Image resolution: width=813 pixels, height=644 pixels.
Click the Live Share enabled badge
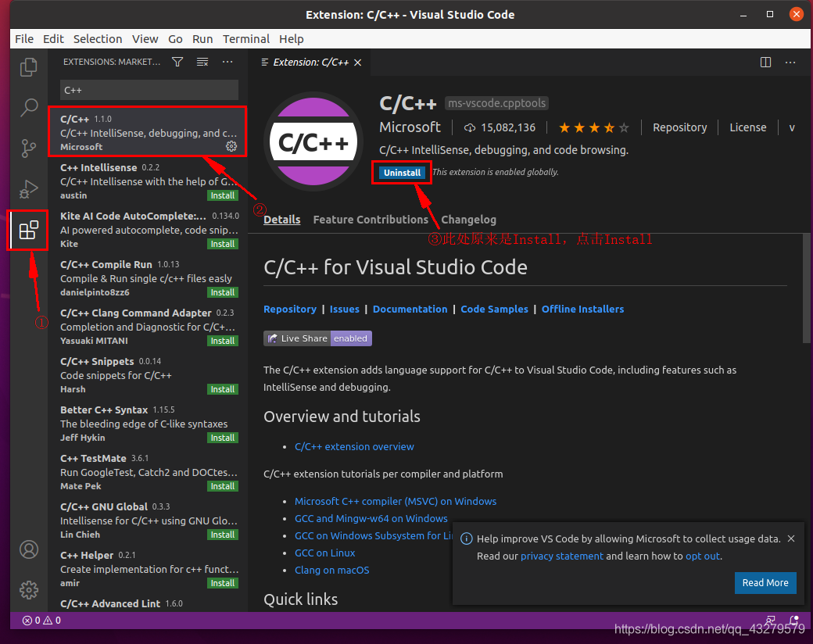tap(317, 338)
